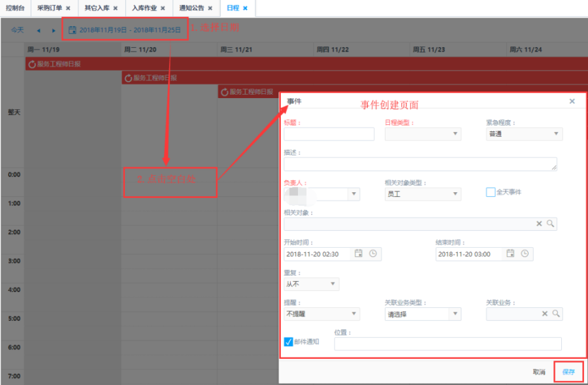
Task: Click the previous week arrow icon
Action: 39,30
